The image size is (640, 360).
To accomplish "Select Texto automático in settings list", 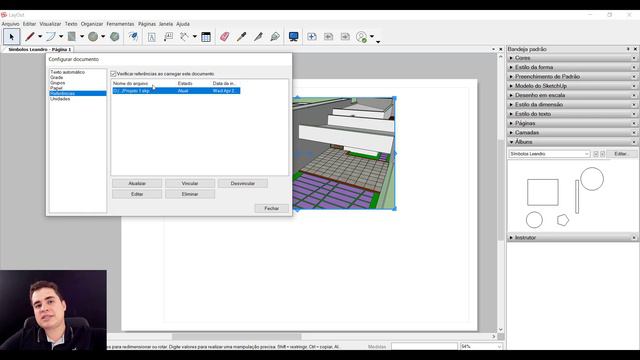I will point(68,72).
